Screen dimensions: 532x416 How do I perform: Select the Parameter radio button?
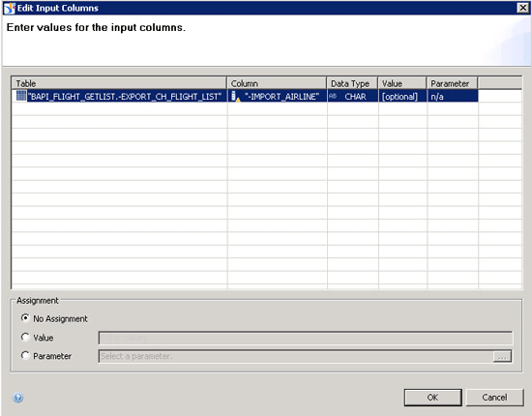point(25,356)
